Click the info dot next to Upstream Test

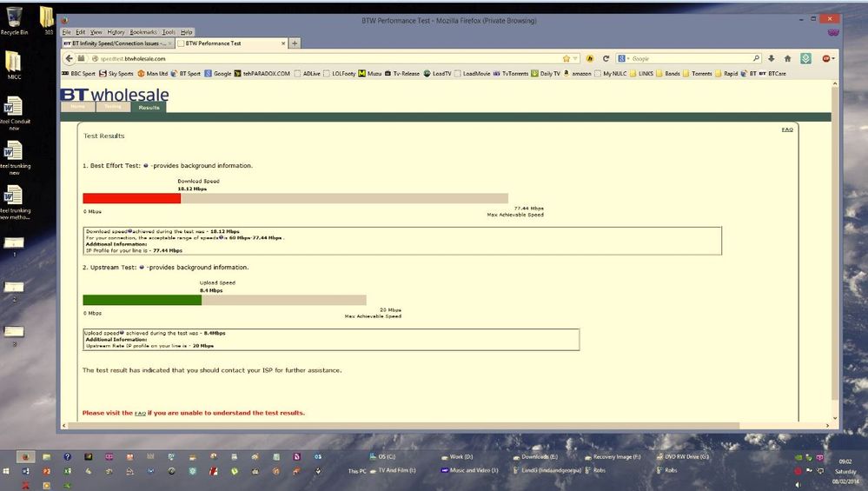[x=142, y=268]
